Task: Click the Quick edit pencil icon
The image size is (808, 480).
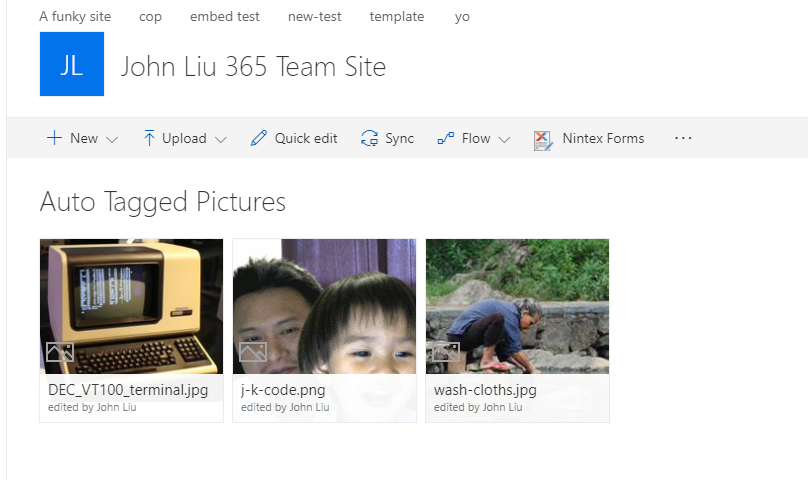Action: pyautogui.click(x=259, y=138)
